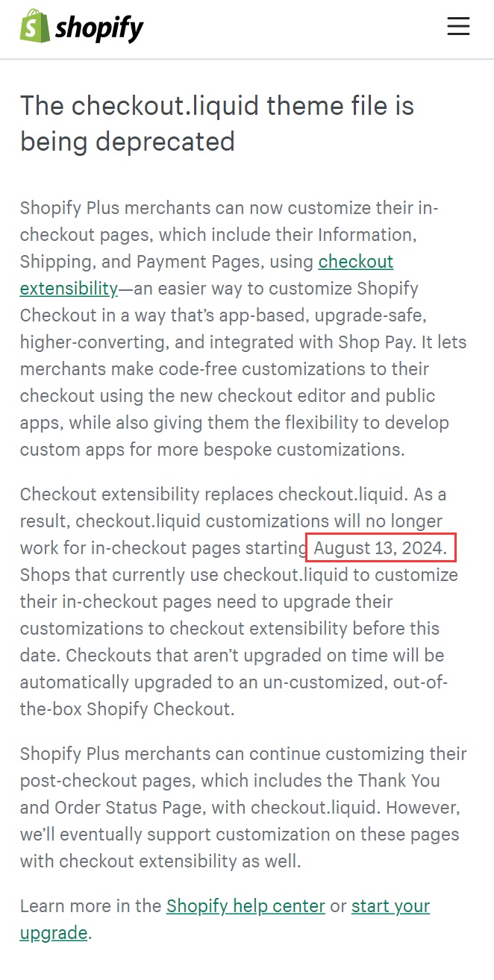Open the hamburger navigation menu

pos(458,27)
